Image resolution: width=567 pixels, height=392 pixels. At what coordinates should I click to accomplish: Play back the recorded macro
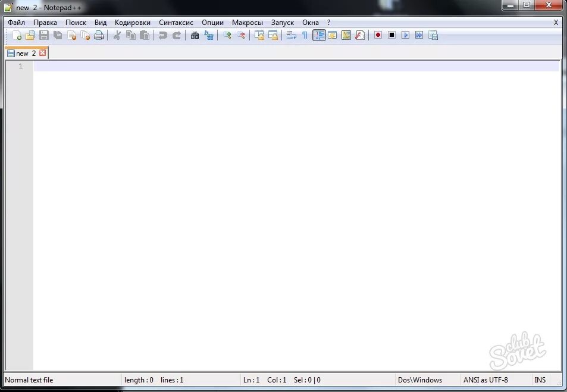click(405, 35)
